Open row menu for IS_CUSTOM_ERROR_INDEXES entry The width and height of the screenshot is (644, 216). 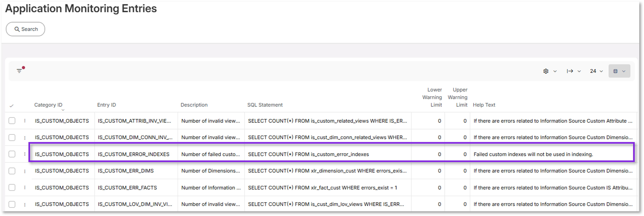(x=25, y=154)
